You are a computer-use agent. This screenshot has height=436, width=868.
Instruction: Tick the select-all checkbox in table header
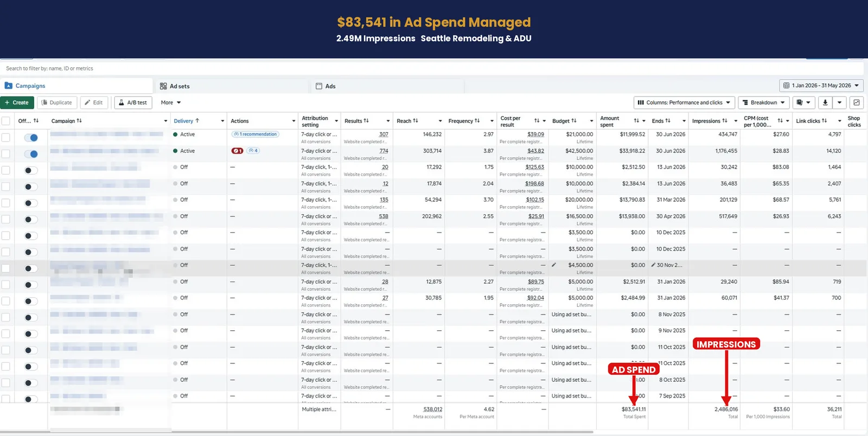[x=5, y=121]
